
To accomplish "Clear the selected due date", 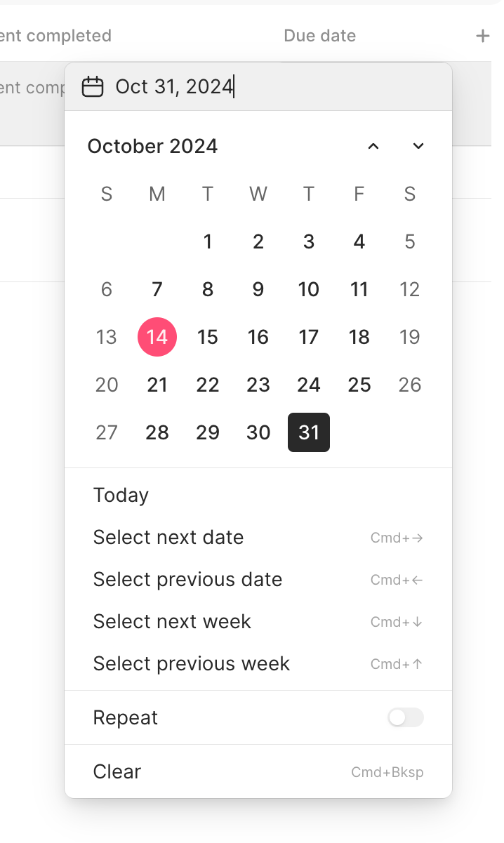I will 117,771.
